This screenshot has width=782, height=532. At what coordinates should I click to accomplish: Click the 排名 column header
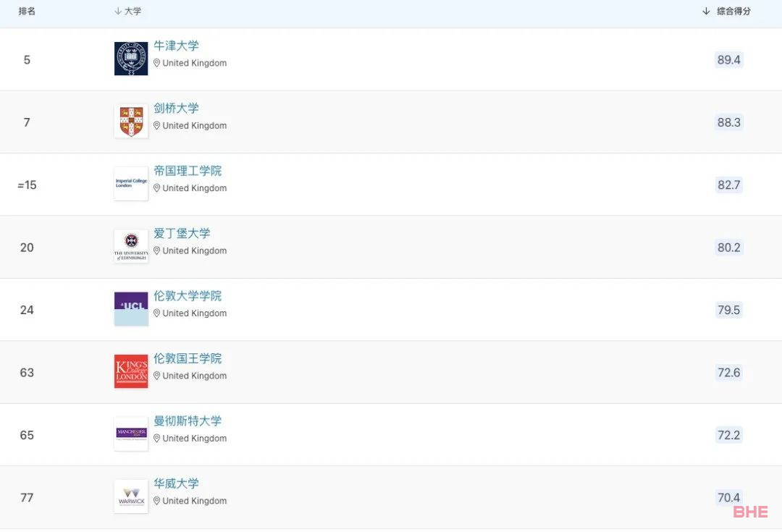[27, 12]
